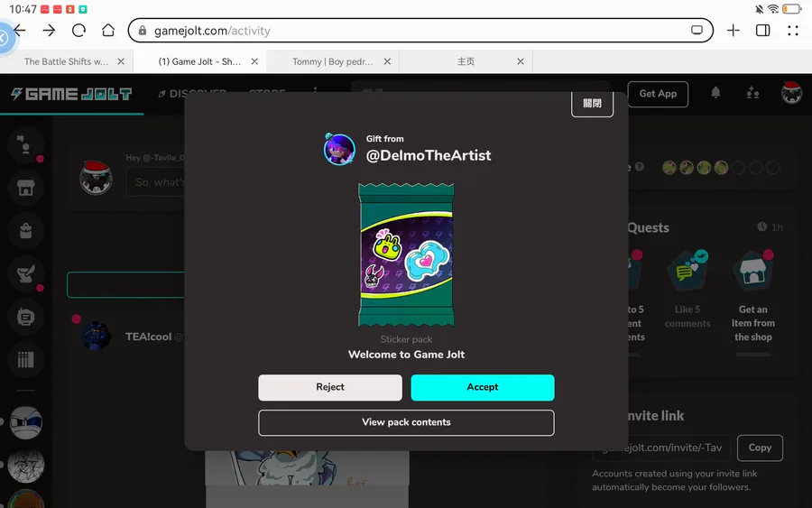Close the 主页 tab

click(x=521, y=61)
